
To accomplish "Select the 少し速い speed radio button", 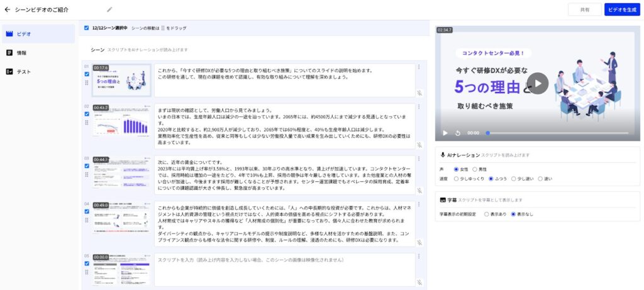I will [513, 179].
